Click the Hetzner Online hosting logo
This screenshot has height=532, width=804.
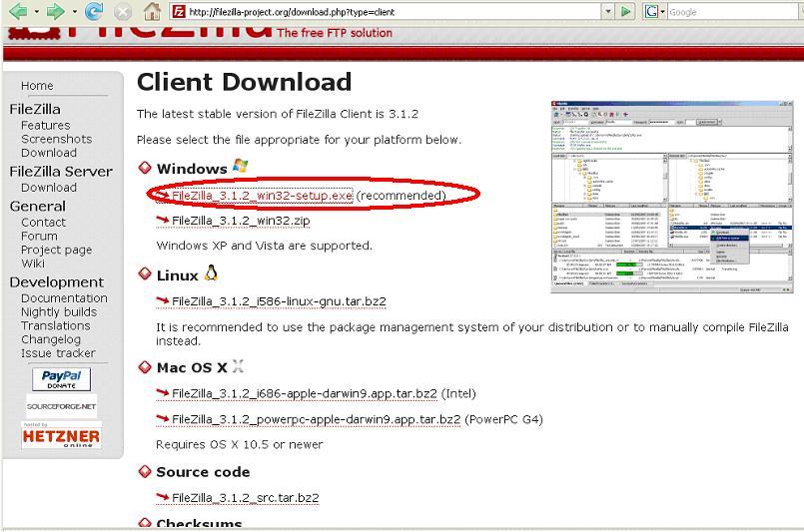coord(61,435)
